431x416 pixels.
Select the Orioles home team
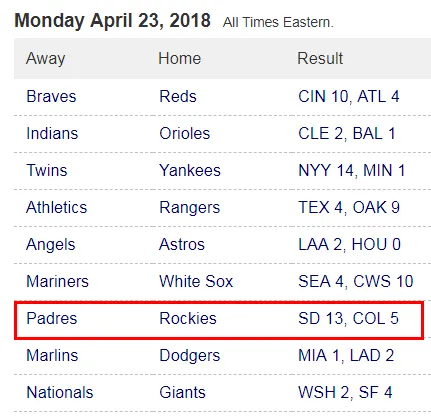pos(185,134)
